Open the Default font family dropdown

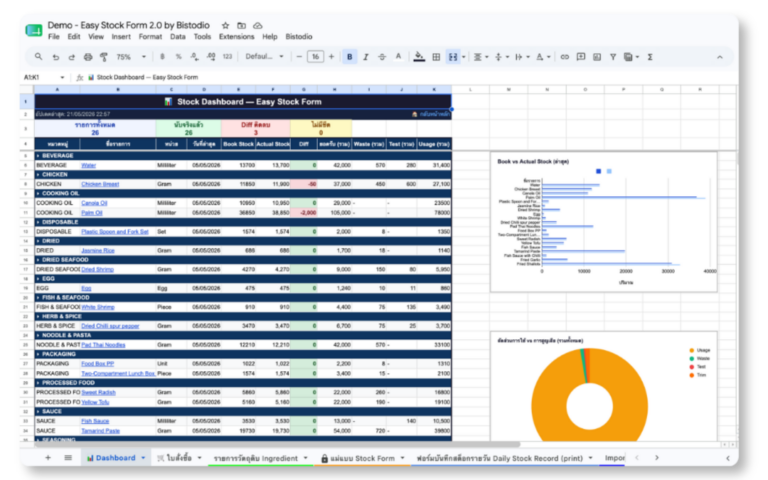point(264,57)
